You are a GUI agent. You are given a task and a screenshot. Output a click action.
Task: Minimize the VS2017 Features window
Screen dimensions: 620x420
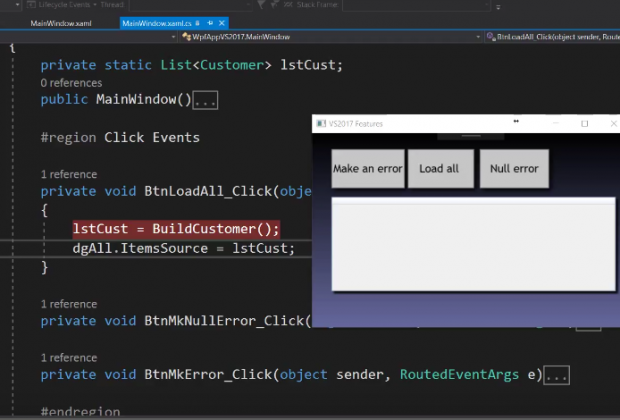click(x=556, y=124)
